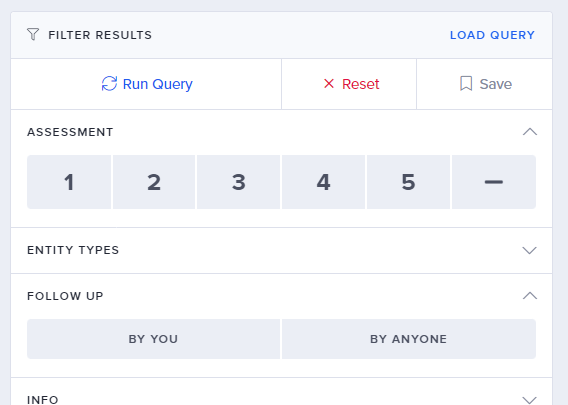Toggle assessment rating 2 filter
568x405 pixels.
[x=154, y=182]
